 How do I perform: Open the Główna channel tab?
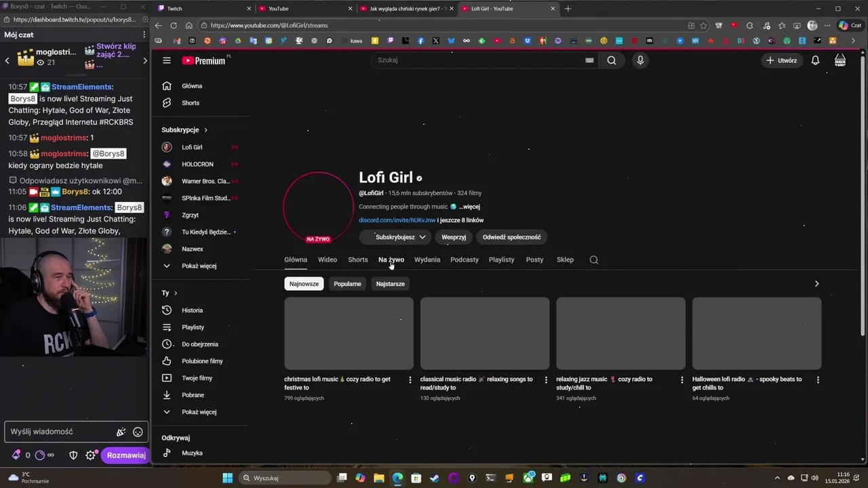(x=296, y=260)
